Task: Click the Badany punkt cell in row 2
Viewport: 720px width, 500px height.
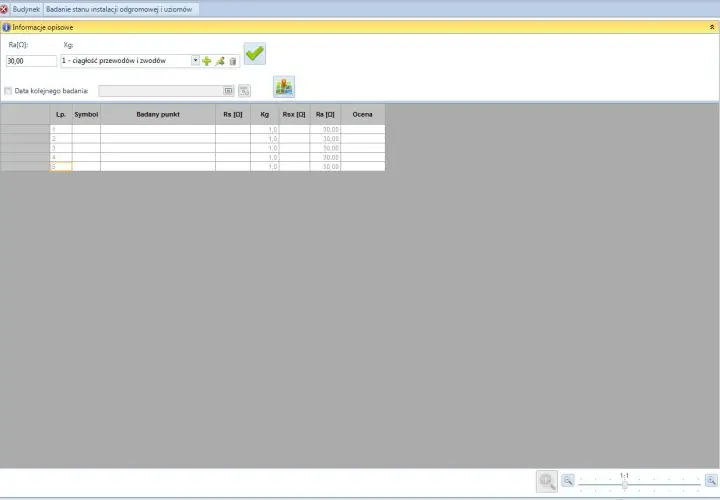Action: (x=158, y=139)
